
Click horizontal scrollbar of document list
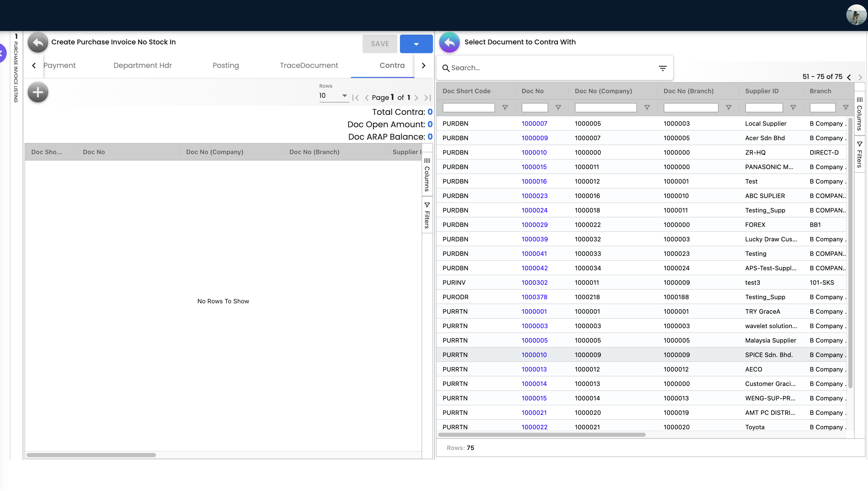click(542, 435)
